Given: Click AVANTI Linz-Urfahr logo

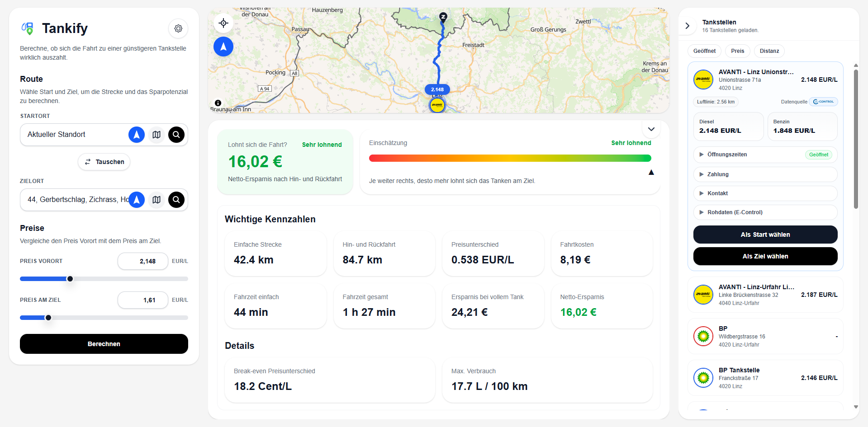Looking at the screenshot, I should pyautogui.click(x=703, y=295).
